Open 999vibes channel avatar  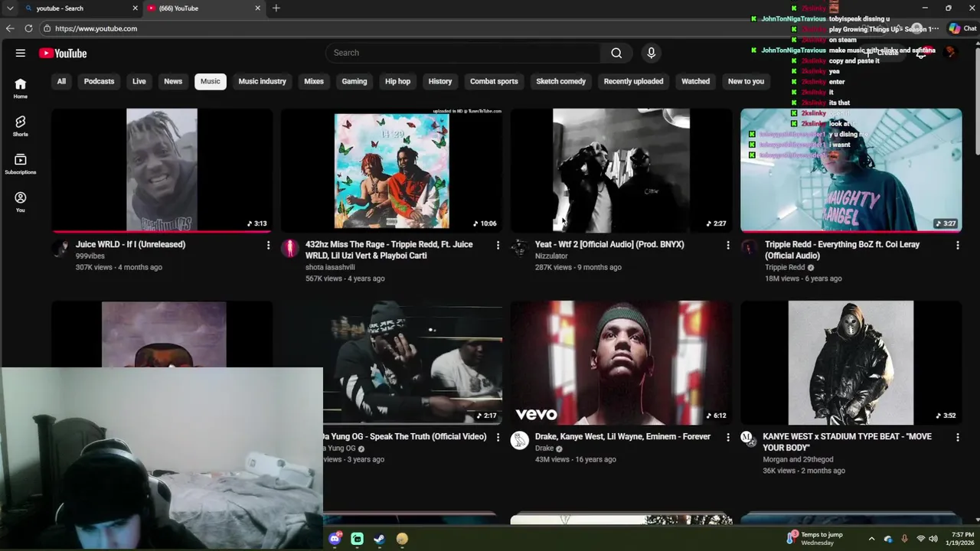coord(60,249)
